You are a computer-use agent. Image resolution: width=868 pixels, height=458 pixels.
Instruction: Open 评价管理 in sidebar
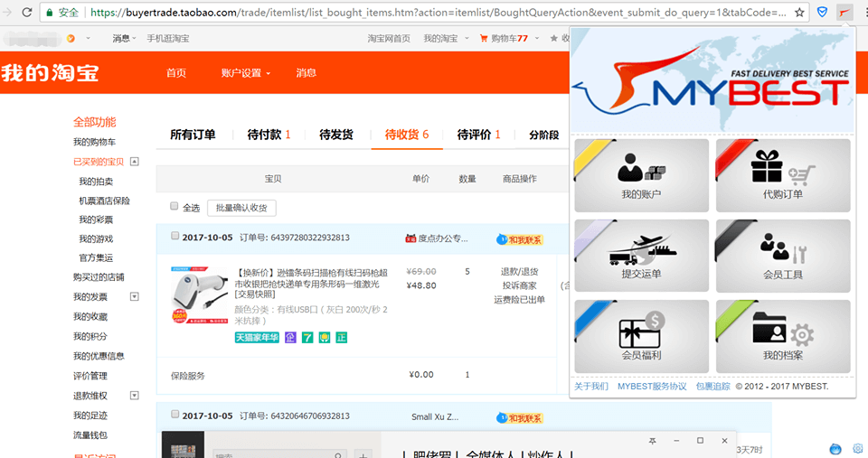(x=90, y=376)
